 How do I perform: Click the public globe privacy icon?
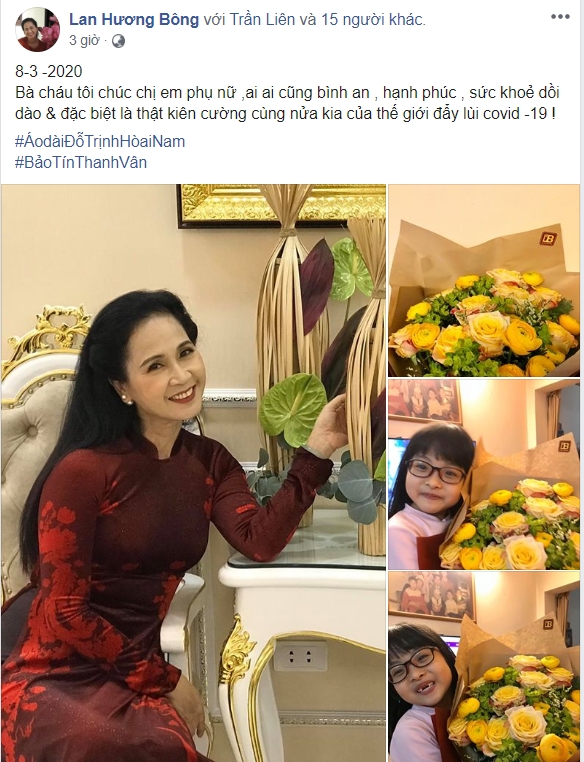118,41
